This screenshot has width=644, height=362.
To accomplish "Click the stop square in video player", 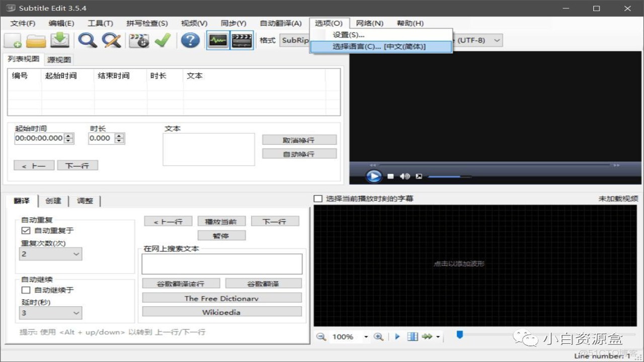I will point(391,176).
